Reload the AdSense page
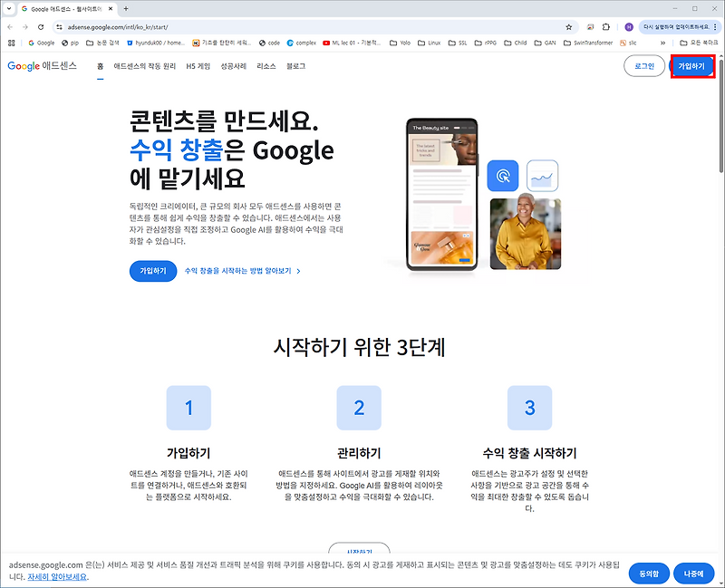Screen dimensions: 725x588 tap(41, 27)
